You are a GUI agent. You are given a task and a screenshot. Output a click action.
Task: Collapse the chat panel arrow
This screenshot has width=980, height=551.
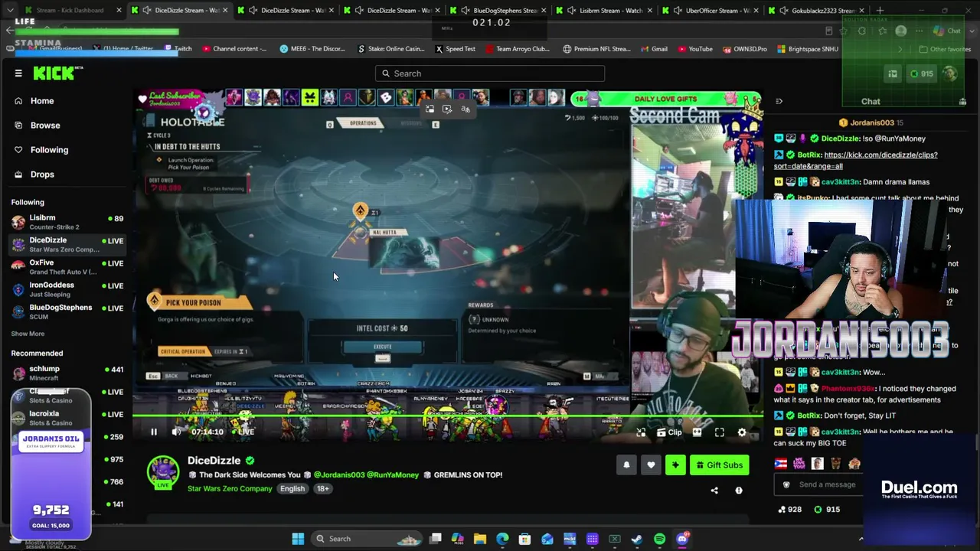pyautogui.click(x=779, y=101)
